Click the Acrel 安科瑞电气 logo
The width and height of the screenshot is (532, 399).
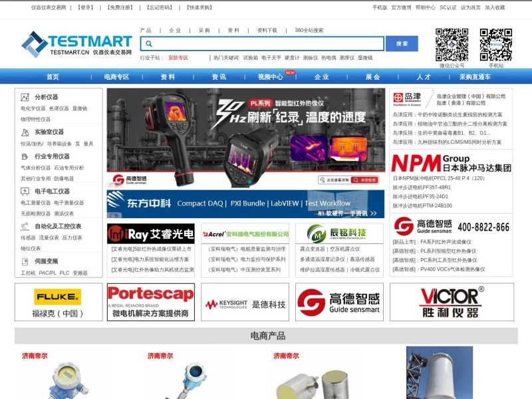point(245,233)
